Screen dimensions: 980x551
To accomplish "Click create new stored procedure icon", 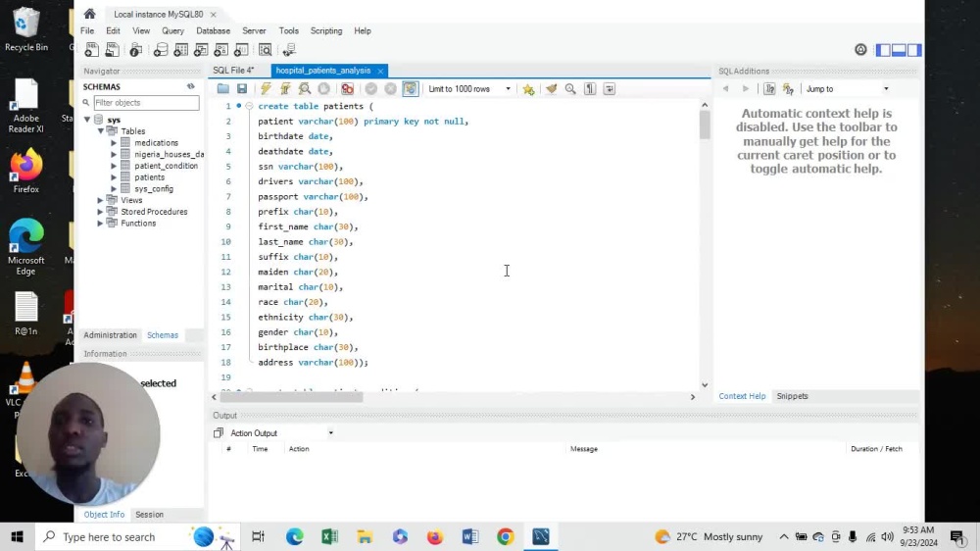I will click(x=221, y=50).
